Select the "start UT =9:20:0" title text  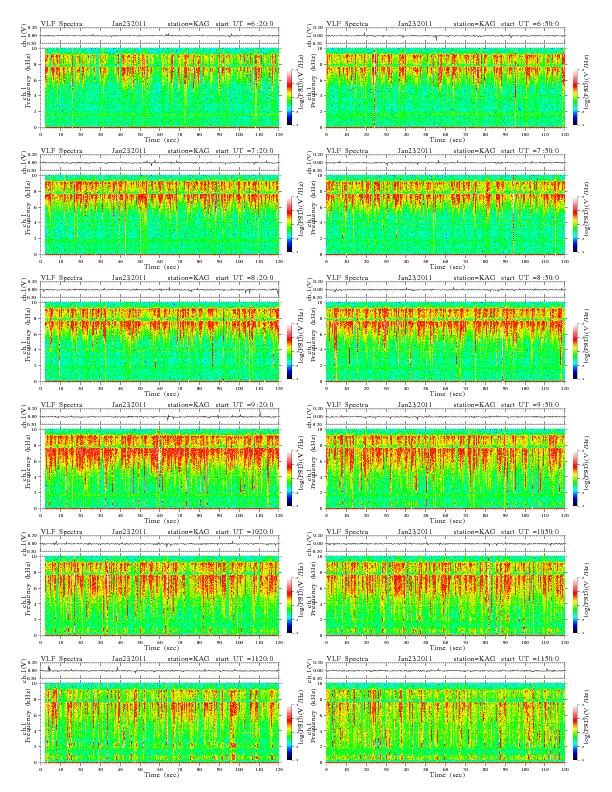(244, 405)
